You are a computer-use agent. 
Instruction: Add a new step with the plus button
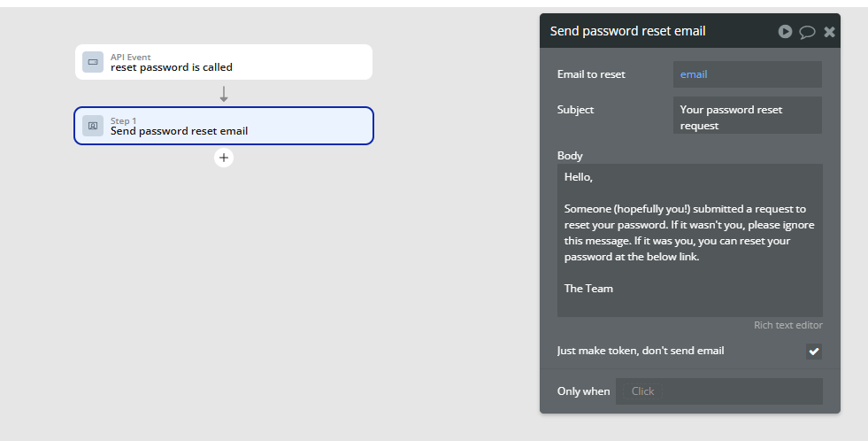tap(224, 158)
